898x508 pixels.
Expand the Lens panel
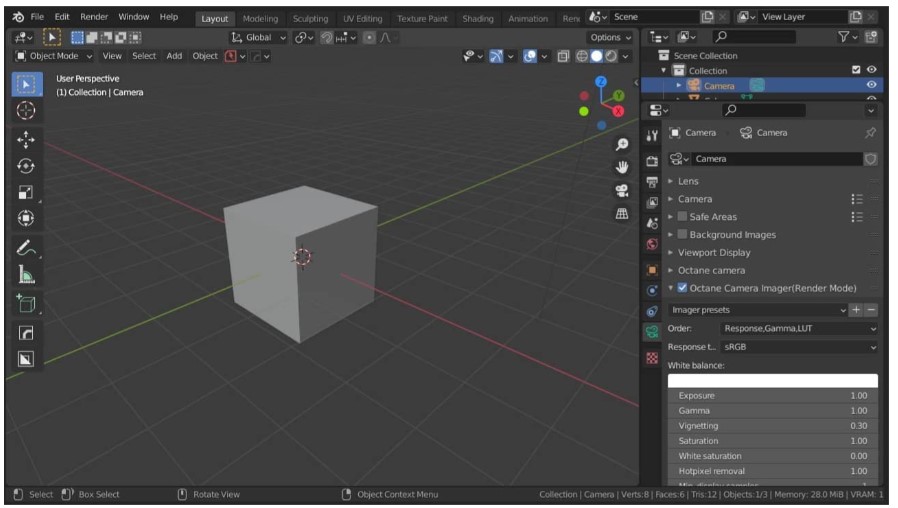click(x=688, y=181)
